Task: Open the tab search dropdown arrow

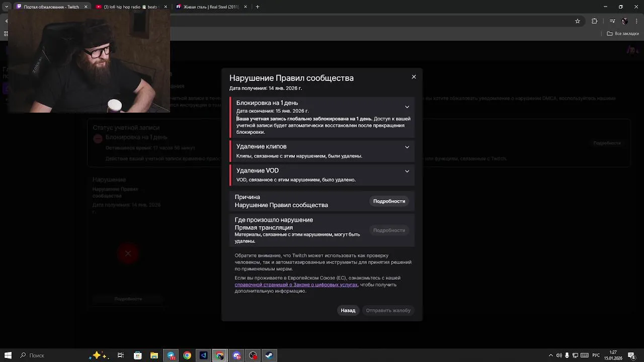Action: tap(7, 7)
